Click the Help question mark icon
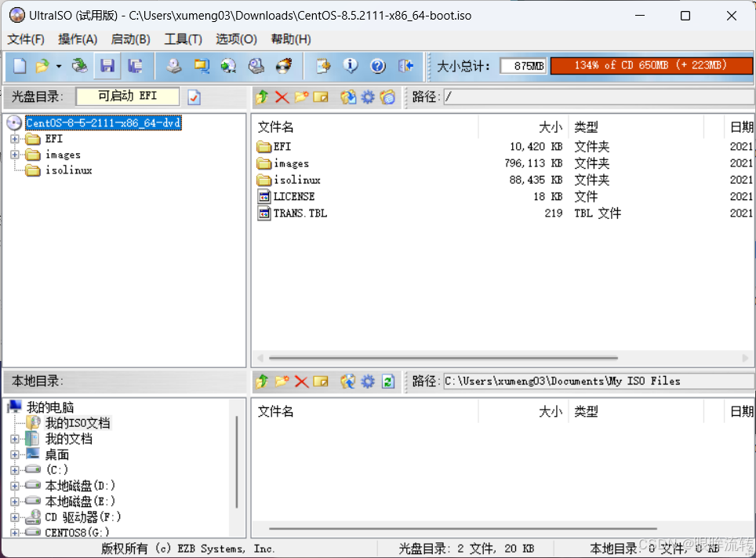The height and width of the screenshot is (558, 756). click(x=378, y=66)
